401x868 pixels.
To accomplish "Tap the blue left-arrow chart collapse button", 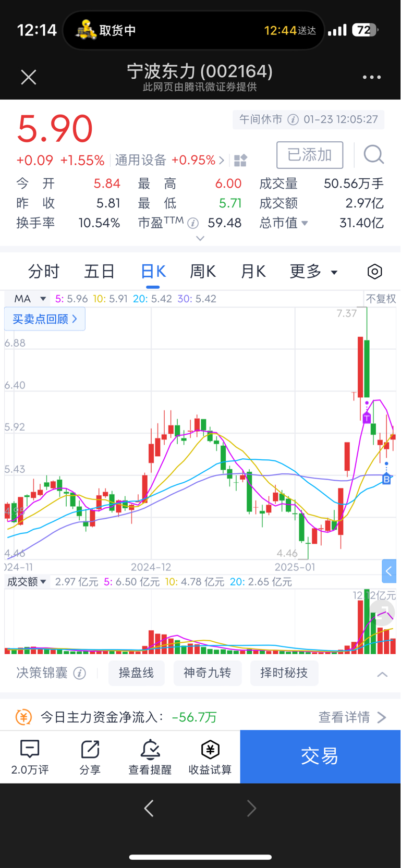I will tap(389, 571).
